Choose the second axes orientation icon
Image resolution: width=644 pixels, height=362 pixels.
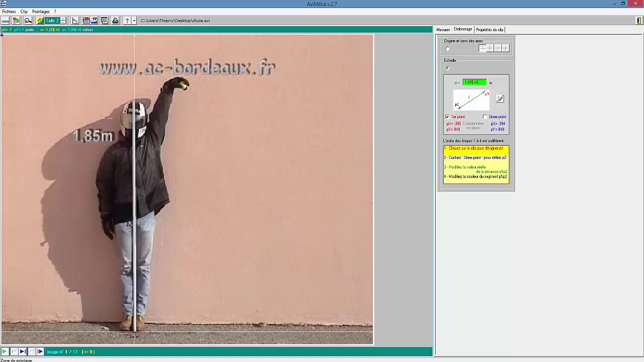click(490, 48)
